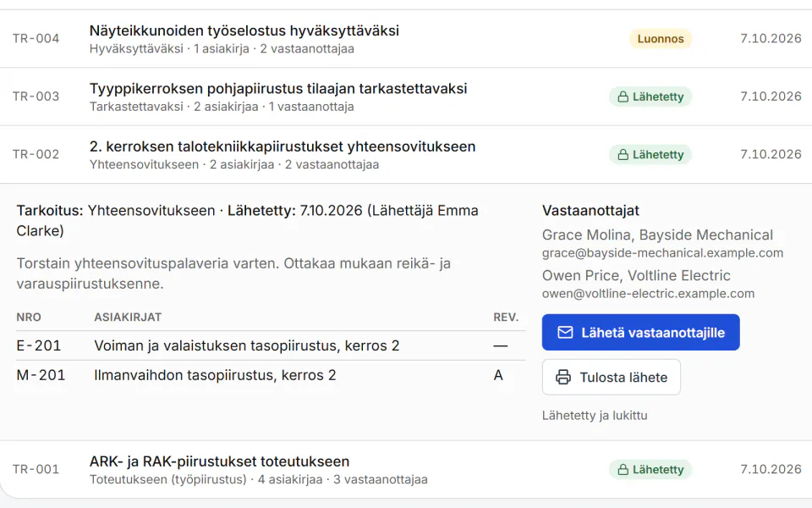Expand the TR-001 ARK- ja RAK-piirustukset row
This screenshot has height=508, width=812.
tap(406, 470)
